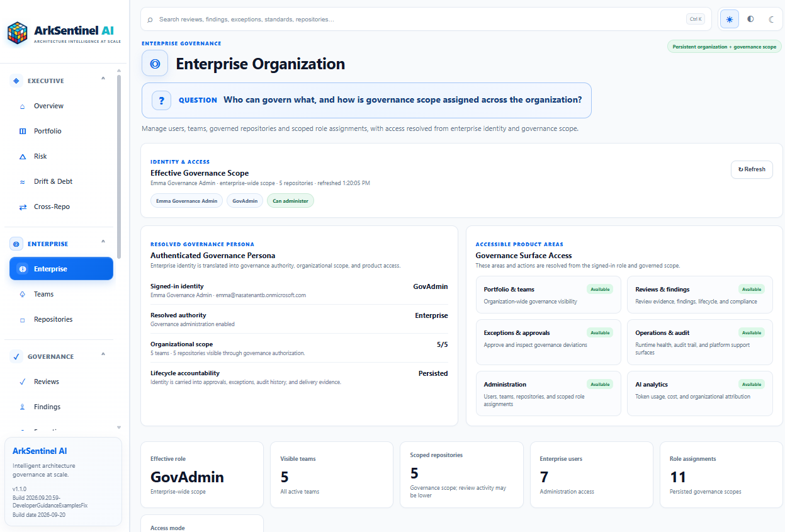Go to Risk page
This screenshot has width=785, height=532.
pos(61,157)
